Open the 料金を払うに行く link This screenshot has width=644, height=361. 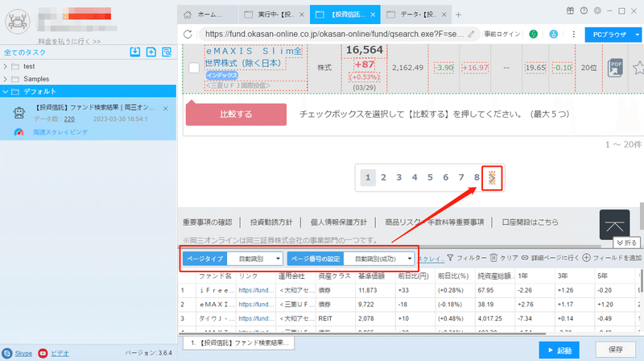[x=69, y=42]
